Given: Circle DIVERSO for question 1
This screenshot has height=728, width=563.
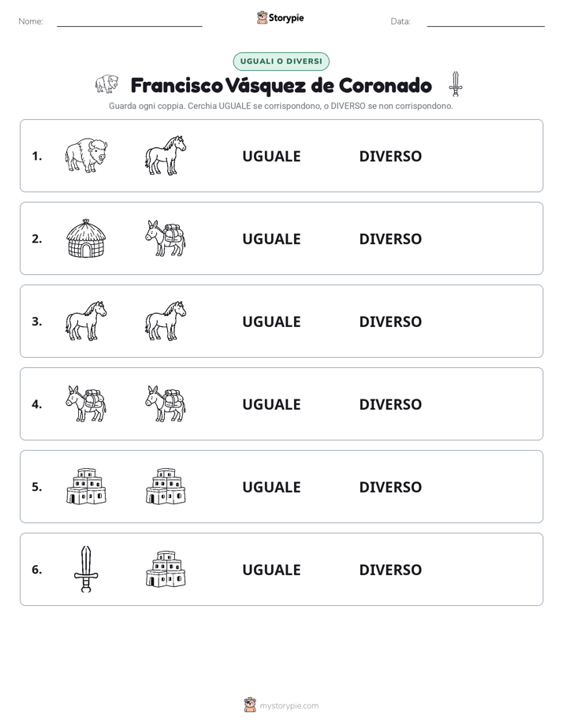Looking at the screenshot, I should pyautogui.click(x=390, y=156).
